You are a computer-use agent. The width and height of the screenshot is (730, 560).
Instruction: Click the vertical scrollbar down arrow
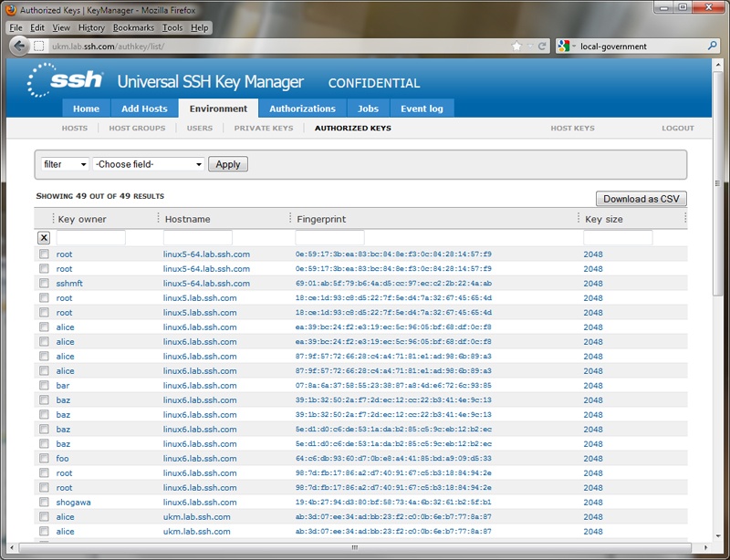click(718, 535)
